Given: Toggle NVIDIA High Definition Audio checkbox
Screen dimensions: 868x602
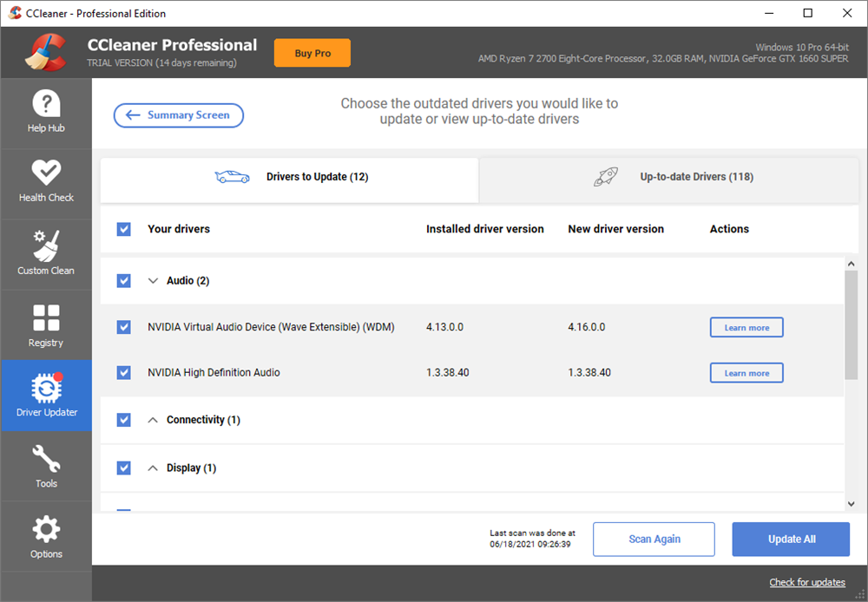Looking at the screenshot, I should click(124, 373).
